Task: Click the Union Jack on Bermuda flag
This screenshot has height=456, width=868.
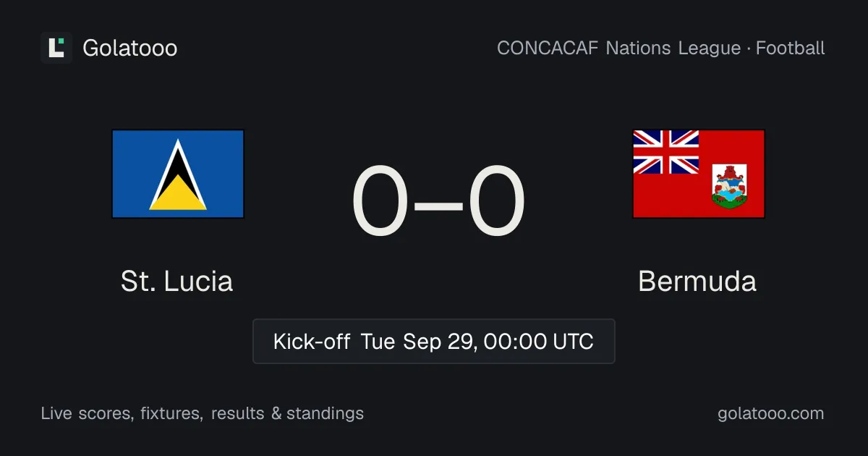Action: coord(665,152)
